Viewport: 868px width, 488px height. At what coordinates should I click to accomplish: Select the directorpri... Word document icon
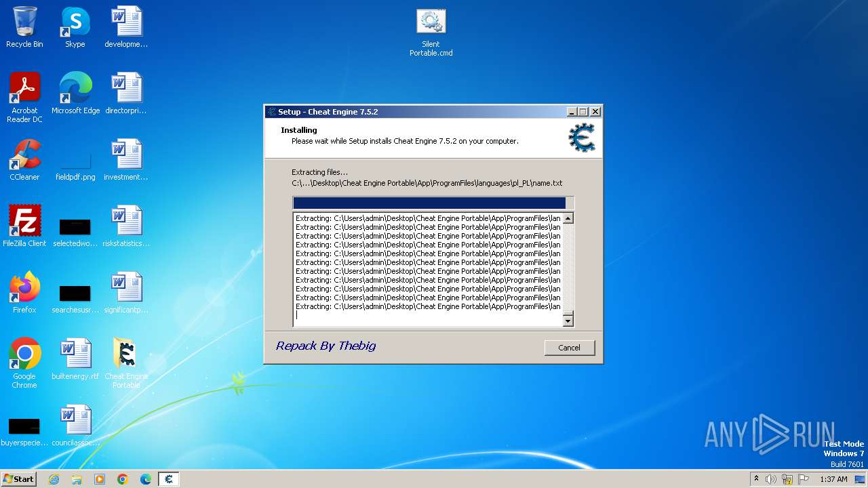click(126, 94)
